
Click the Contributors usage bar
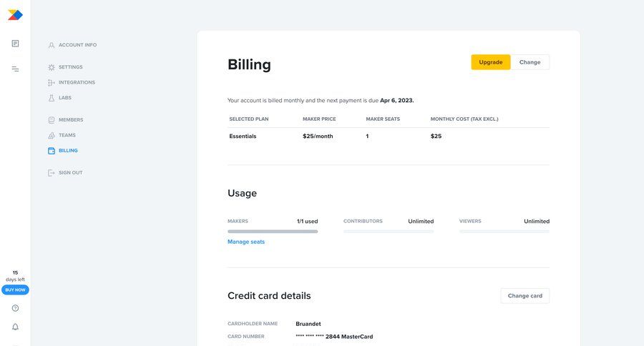(x=389, y=232)
